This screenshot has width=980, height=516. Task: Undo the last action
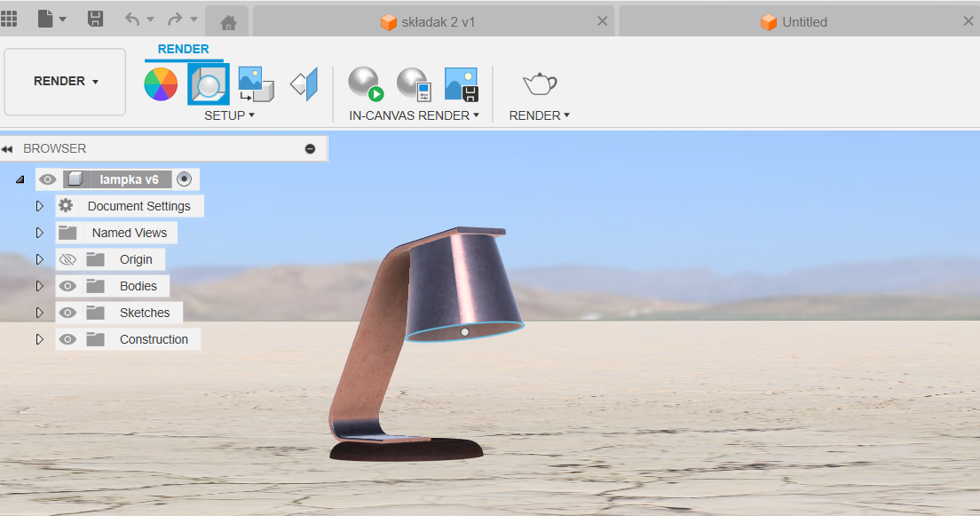pyautogui.click(x=132, y=19)
